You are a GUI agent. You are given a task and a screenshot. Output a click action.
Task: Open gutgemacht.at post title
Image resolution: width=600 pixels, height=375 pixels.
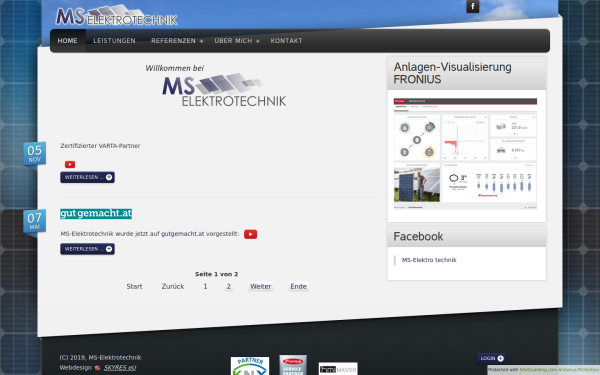96,214
